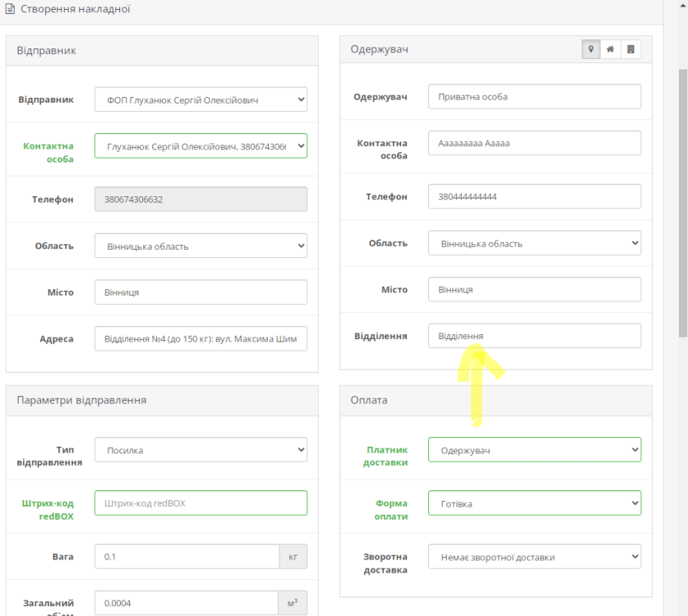Image resolution: width=688 pixels, height=616 pixels.
Task: Select Форма оплати dropdown
Action: pos(534,503)
